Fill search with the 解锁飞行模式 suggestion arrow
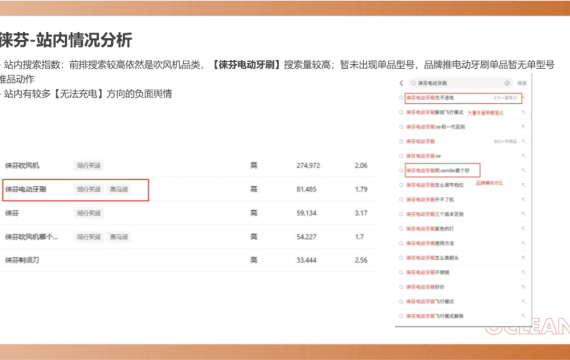Viewport: 570px width, 360px height. click(x=523, y=112)
